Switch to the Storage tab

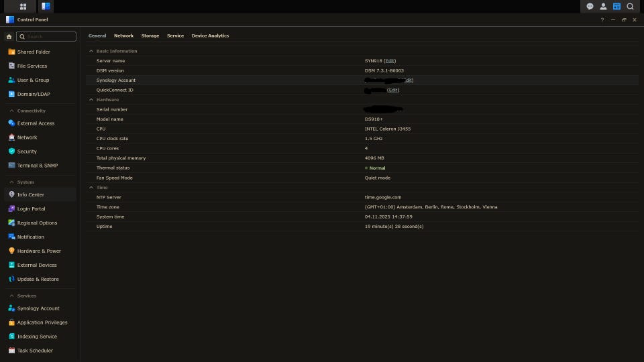pyautogui.click(x=150, y=36)
